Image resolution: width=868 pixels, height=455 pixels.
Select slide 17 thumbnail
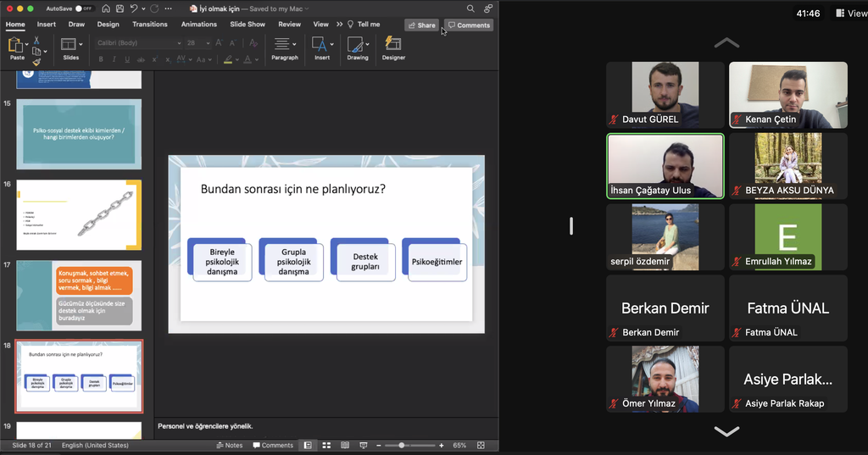click(79, 296)
